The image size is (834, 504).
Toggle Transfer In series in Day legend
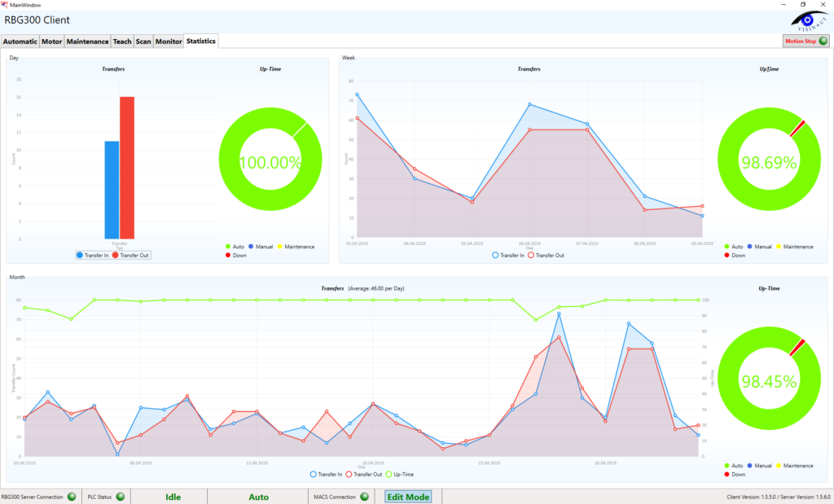click(x=92, y=255)
